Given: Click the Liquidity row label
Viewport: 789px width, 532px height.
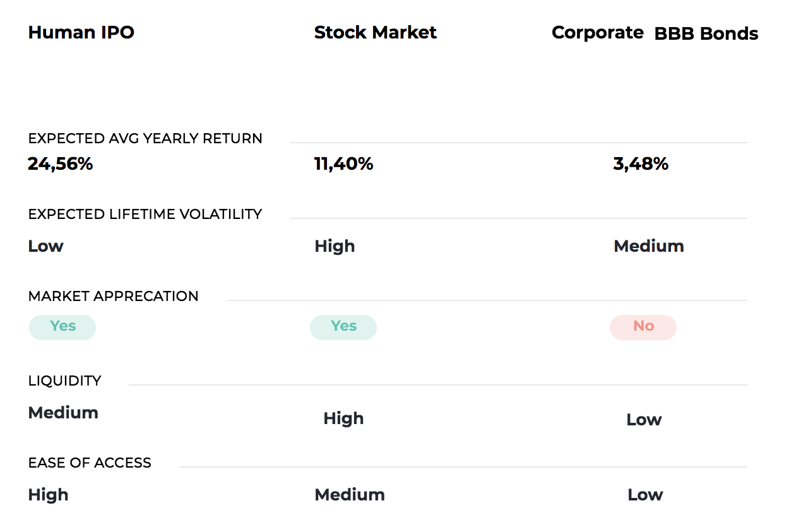Looking at the screenshot, I should click(65, 381).
